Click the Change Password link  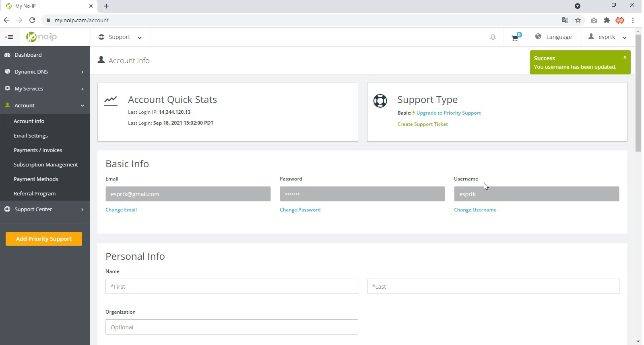[x=300, y=210]
